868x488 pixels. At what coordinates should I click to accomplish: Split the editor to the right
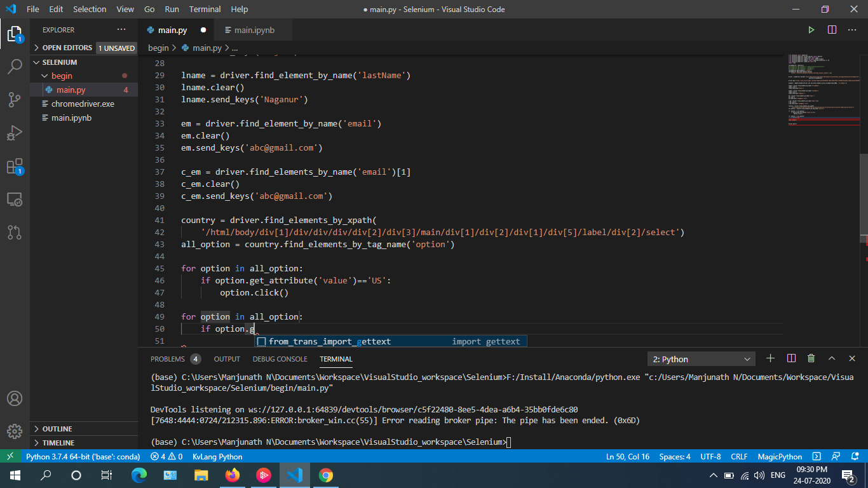pyautogui.click(x=832, y=29)
